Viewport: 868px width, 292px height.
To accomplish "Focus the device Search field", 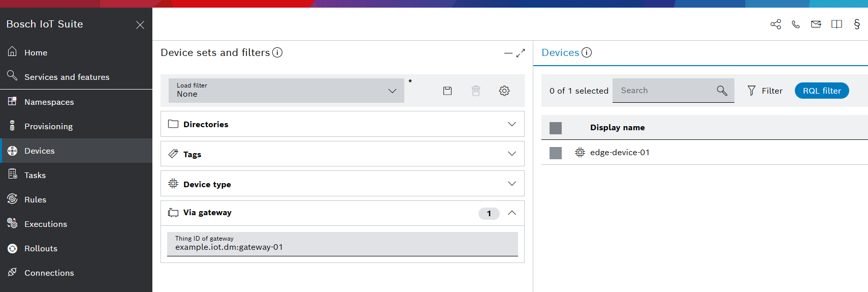I will point(673,91).
